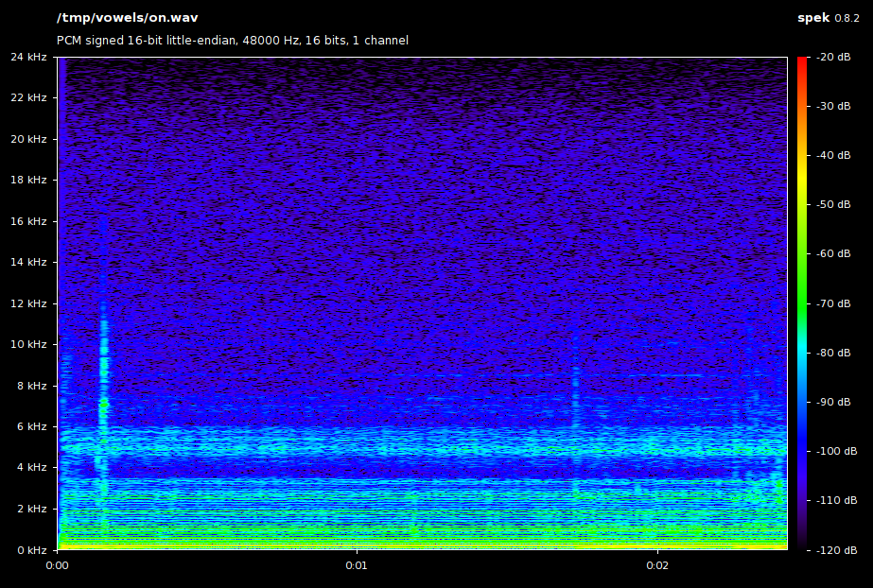The width and height of the screenshot is (873, 588).
Task: Click the 2 kHz frequency axis label
Action: (x=31, y=509)
